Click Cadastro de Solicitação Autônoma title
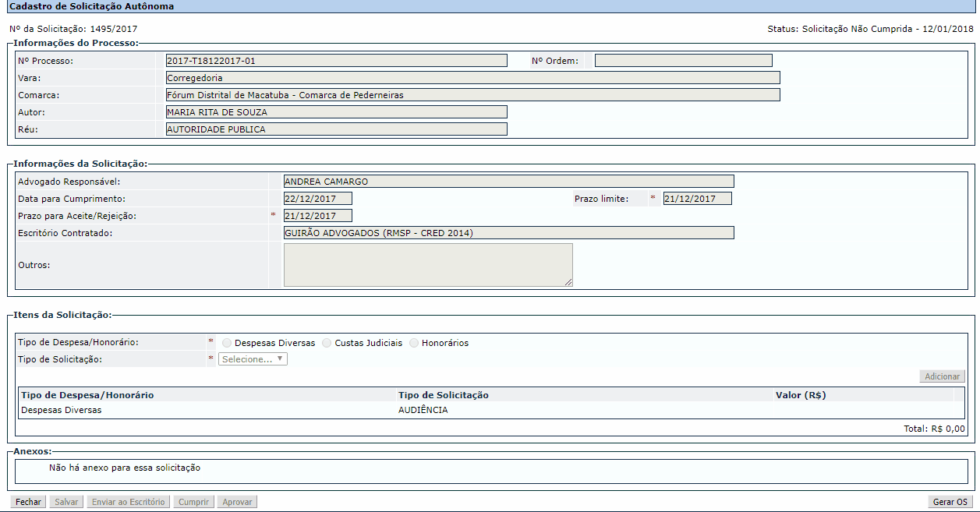Viewport: 980px width, 512px height. pyautogui.click(x=92, y=6)
